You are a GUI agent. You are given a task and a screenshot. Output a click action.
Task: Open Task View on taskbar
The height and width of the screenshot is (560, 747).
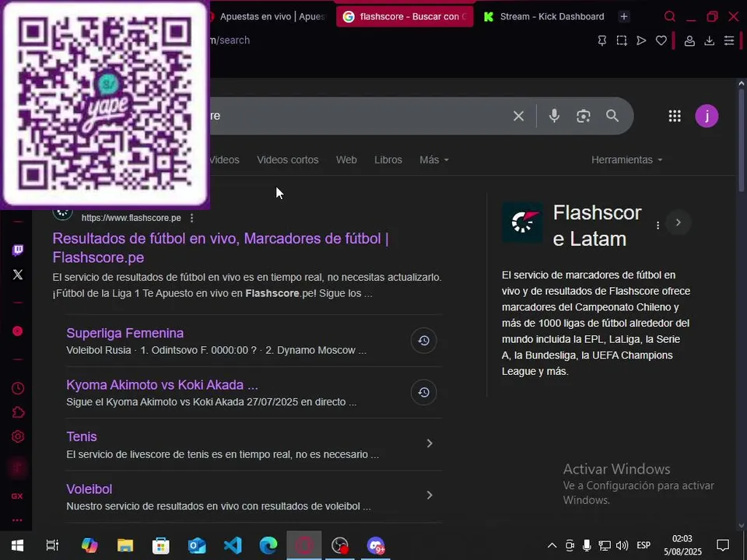coord(52,546)
